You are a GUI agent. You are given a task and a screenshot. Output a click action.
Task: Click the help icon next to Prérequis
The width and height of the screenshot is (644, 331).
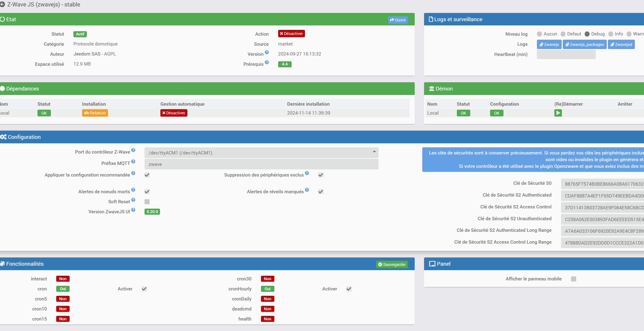click(x=267, y=62)
